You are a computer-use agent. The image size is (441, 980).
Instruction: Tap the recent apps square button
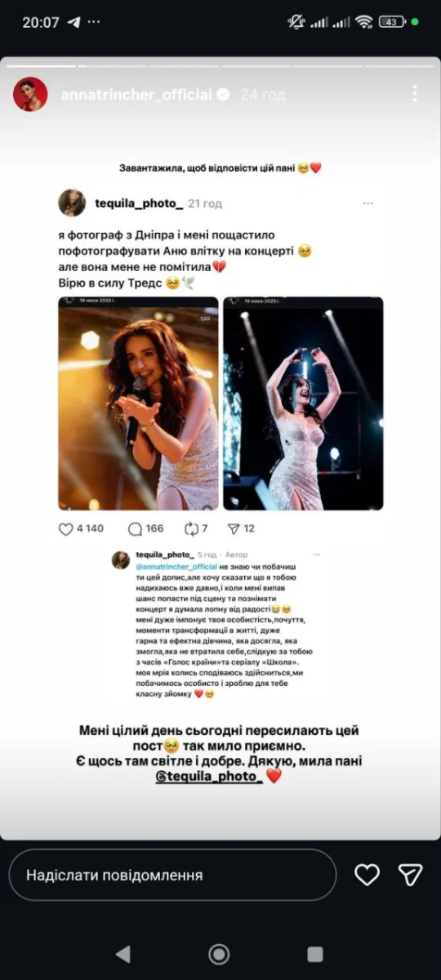point(314,953)
